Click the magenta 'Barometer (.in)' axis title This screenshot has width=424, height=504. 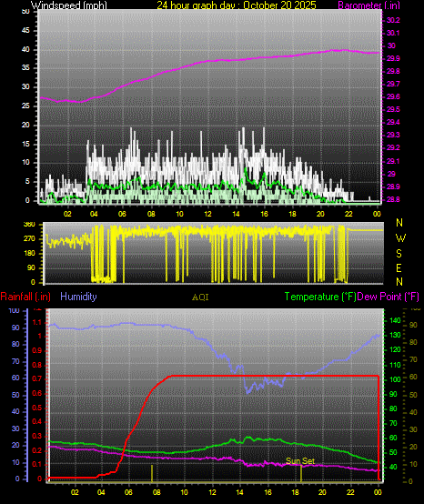368,5
